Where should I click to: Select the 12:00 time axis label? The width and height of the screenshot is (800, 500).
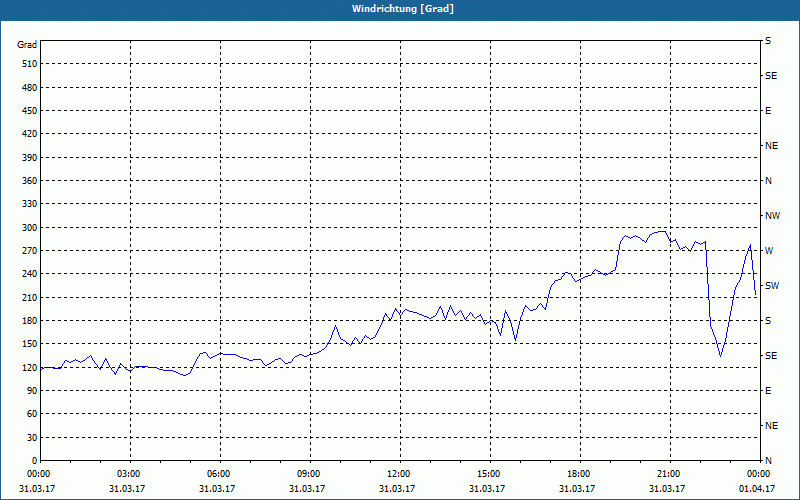400,474
